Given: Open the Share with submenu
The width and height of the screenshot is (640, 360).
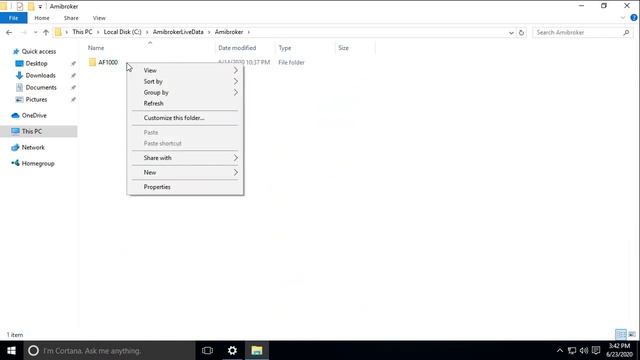Looking at the screenshot, I should click(x=185, y=158).
